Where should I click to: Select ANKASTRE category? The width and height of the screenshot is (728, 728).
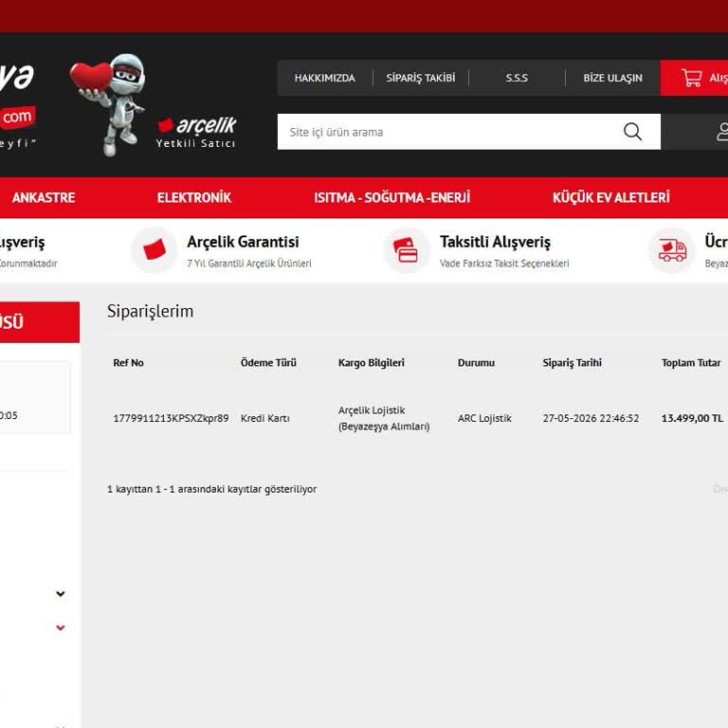click(44, 198)
